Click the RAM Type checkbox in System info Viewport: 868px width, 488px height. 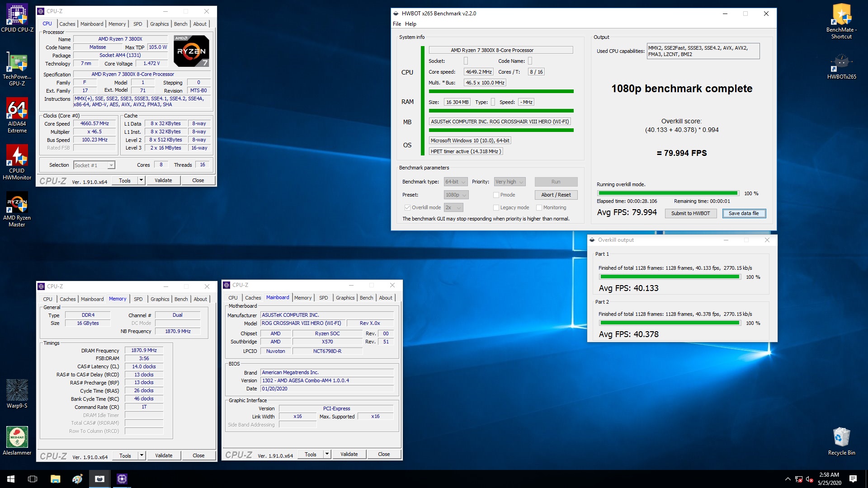click(493, 102)
